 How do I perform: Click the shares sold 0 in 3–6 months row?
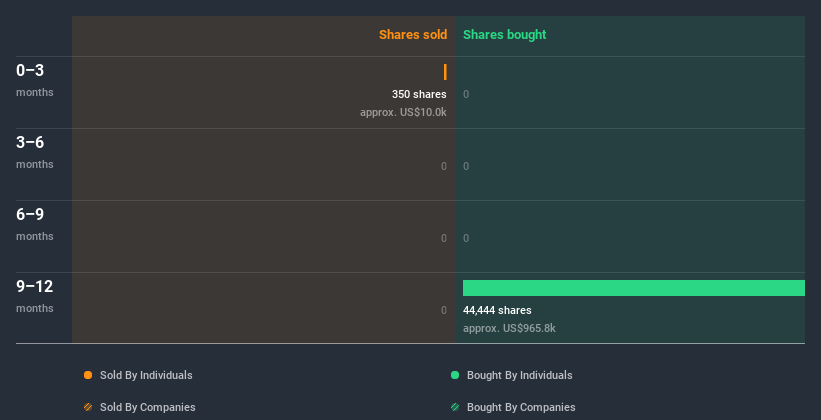pos(443,166)
